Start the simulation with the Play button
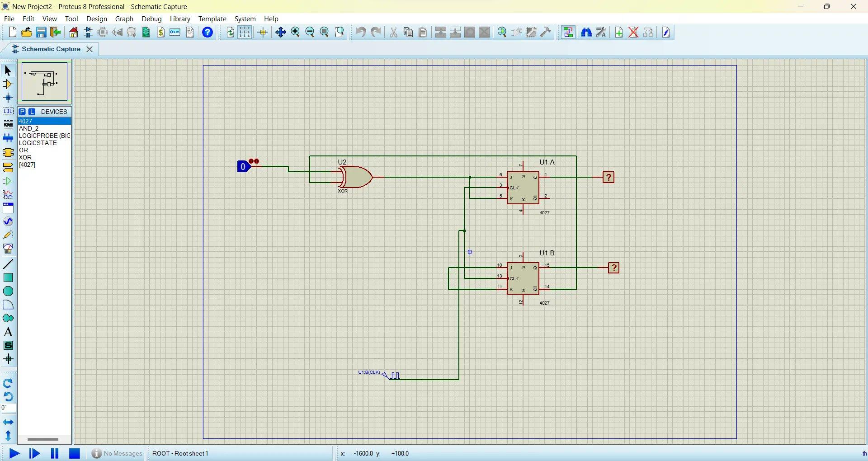The image size is (868, 461). pyautogui.click(x=14, y=453)
